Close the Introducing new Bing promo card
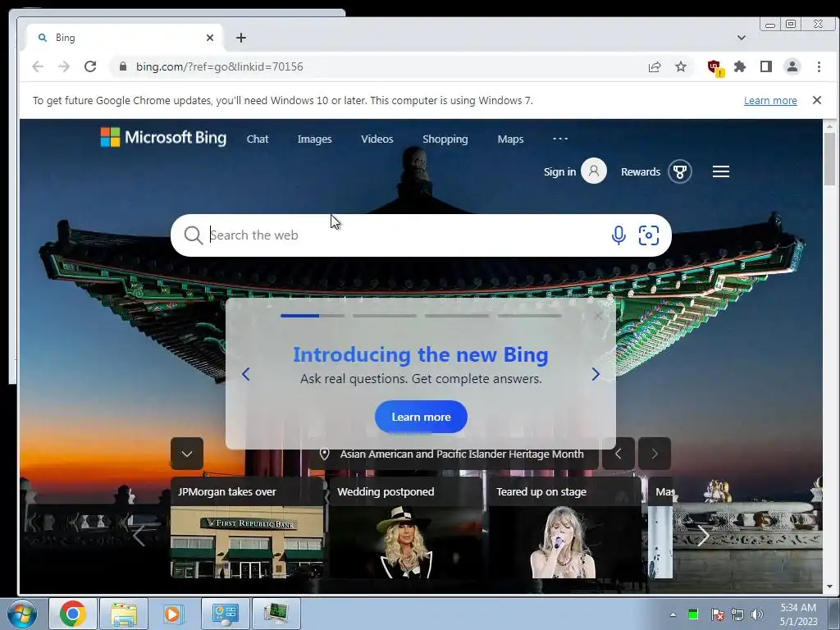 click(598, 316)
